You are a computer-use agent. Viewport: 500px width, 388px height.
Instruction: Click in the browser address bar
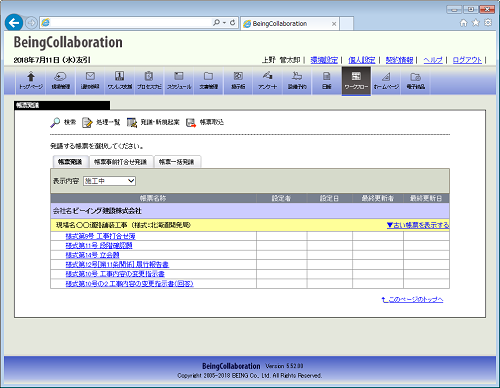point(130,22)
